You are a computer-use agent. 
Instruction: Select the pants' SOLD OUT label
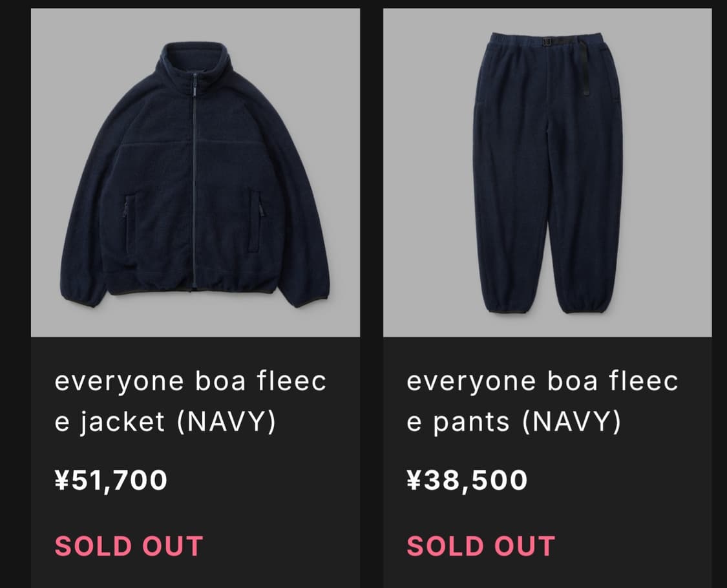click(x=479, y=546)
